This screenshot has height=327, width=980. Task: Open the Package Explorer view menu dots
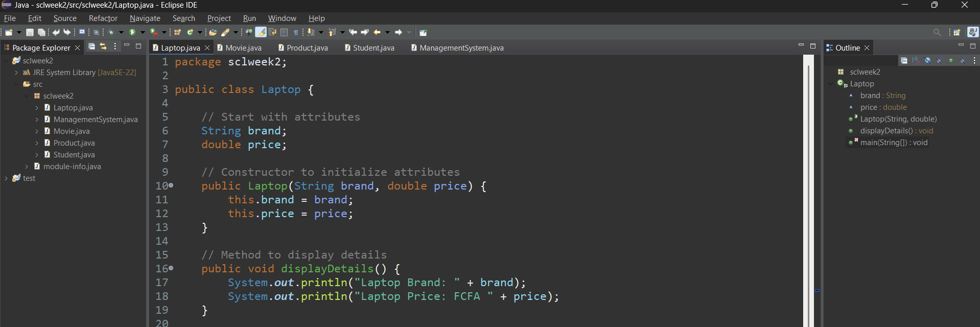tap(115, 46)
